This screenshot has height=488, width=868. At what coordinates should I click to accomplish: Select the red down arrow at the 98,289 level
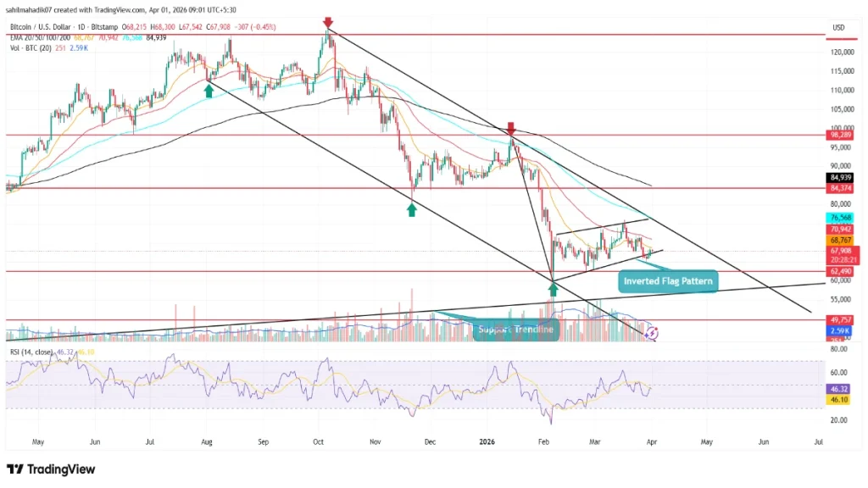(x=510, y=129)
